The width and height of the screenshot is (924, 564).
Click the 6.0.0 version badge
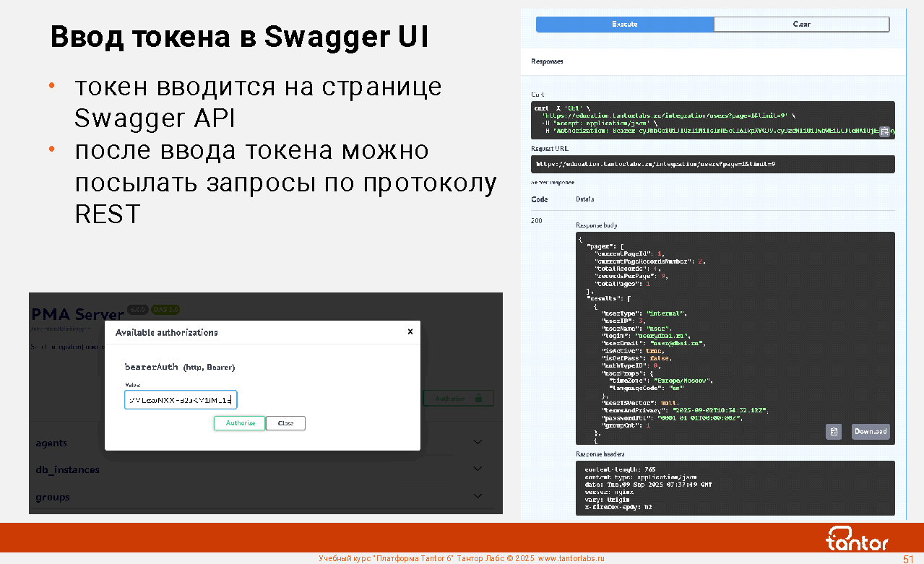(137, 310)
